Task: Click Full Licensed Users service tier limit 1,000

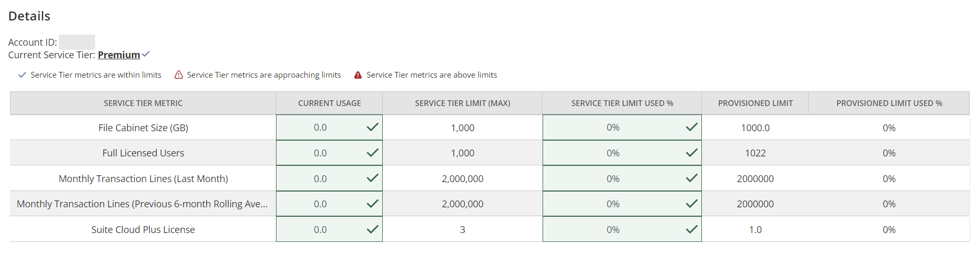Action: pos(463,153)
